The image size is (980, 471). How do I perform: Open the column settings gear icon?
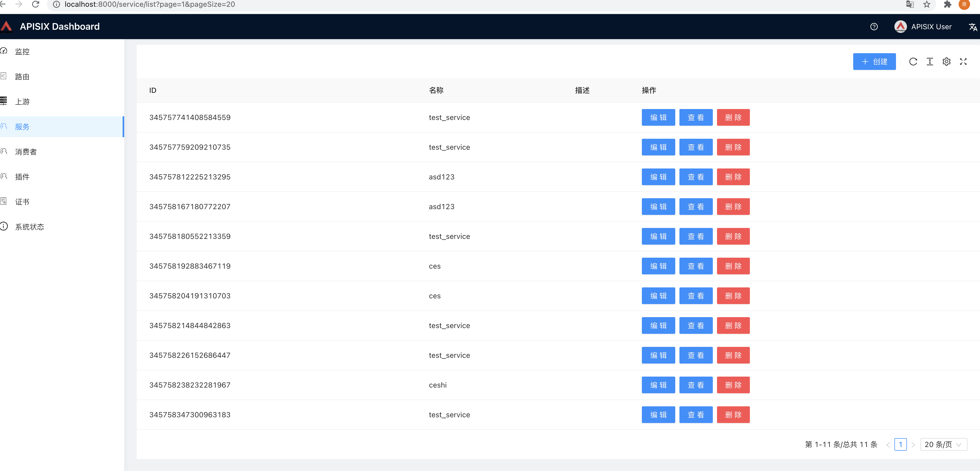(946, 62)
